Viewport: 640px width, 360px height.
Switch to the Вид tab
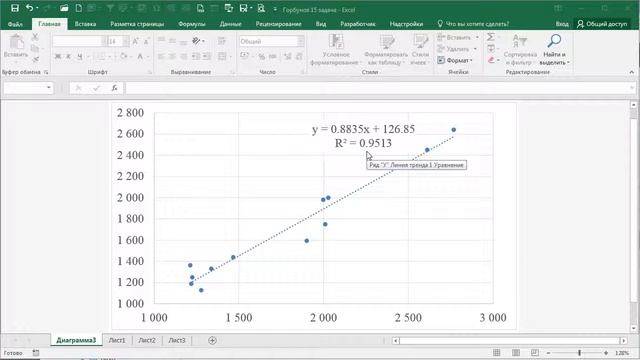click(321, 24)
